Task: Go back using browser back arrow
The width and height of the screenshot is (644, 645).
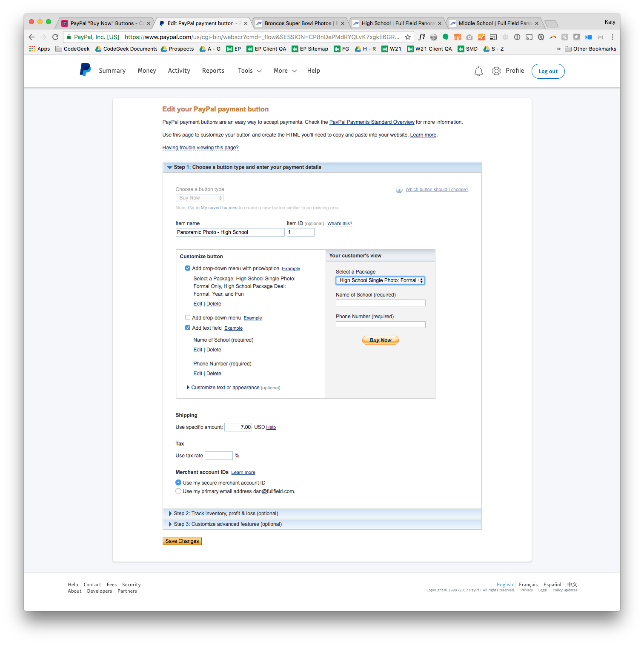Action: pos(31,37)
